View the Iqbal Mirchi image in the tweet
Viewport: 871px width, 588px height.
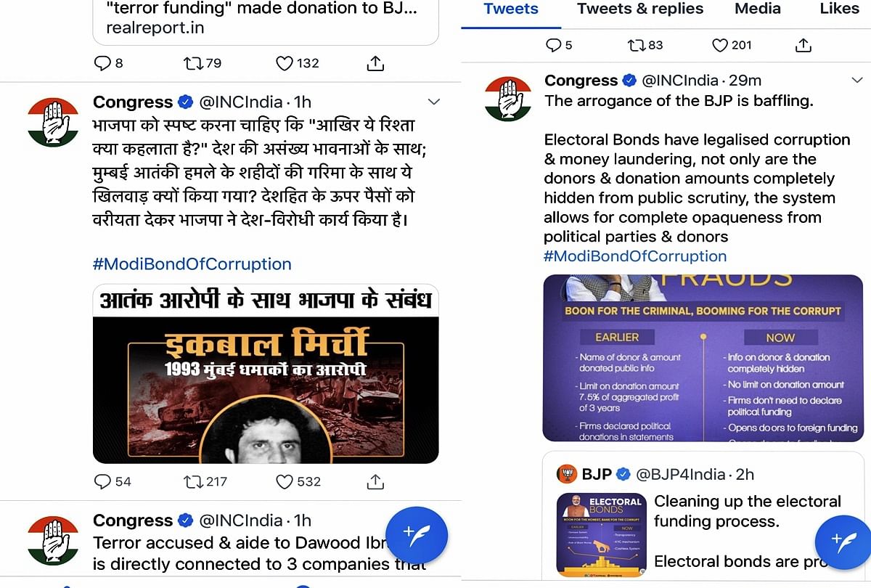pyautogui.click(x=266, y=374)
